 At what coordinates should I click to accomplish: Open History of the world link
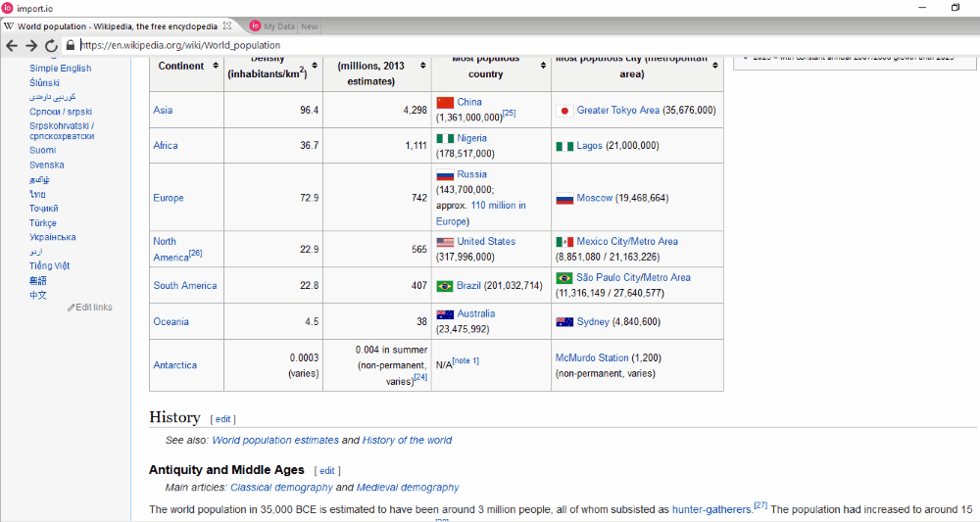407,440
